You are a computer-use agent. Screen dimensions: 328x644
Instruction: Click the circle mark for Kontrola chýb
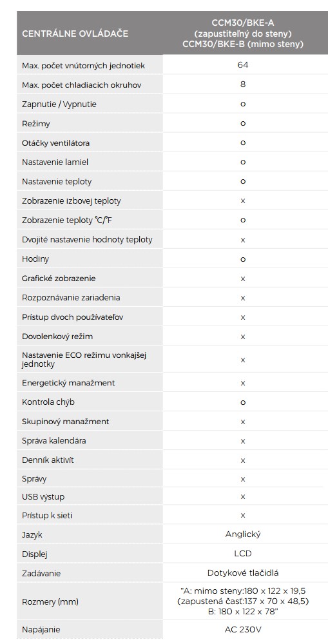coord(242,402)
